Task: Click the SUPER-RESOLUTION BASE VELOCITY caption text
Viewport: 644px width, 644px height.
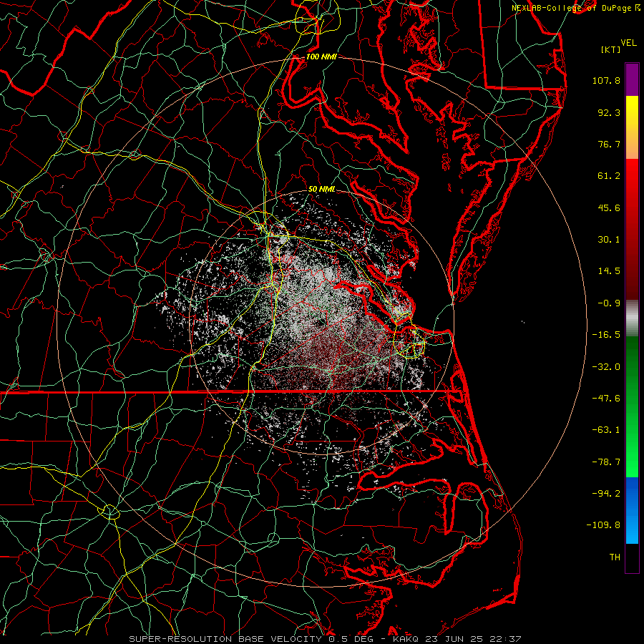Action: pyautogui.click(x=227, y=639)
